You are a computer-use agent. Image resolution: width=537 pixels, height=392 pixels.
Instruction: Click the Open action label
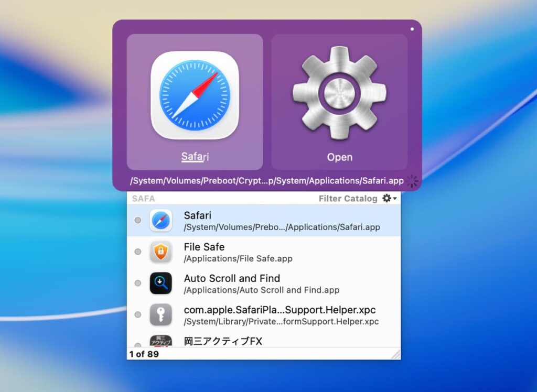pos(339,157)
